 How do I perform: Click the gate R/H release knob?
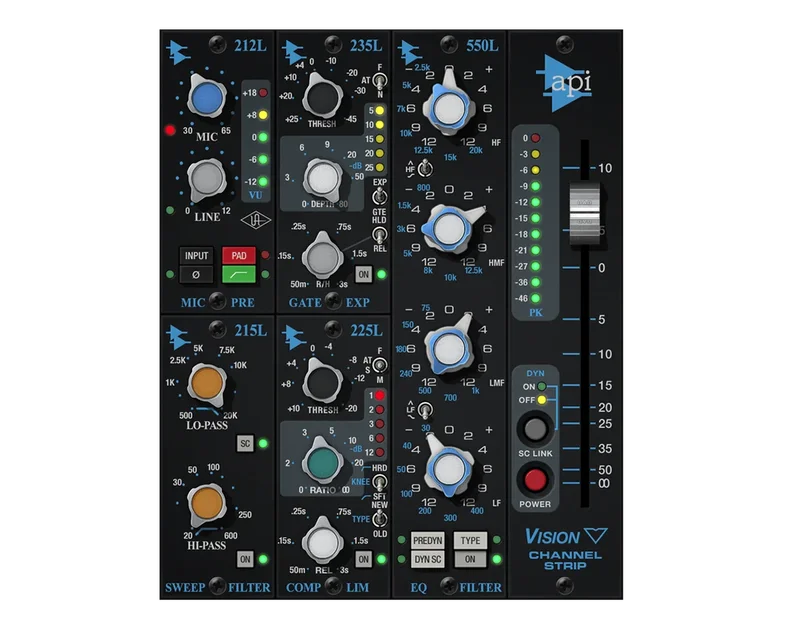pyautogui.click(x=321, y=256)
